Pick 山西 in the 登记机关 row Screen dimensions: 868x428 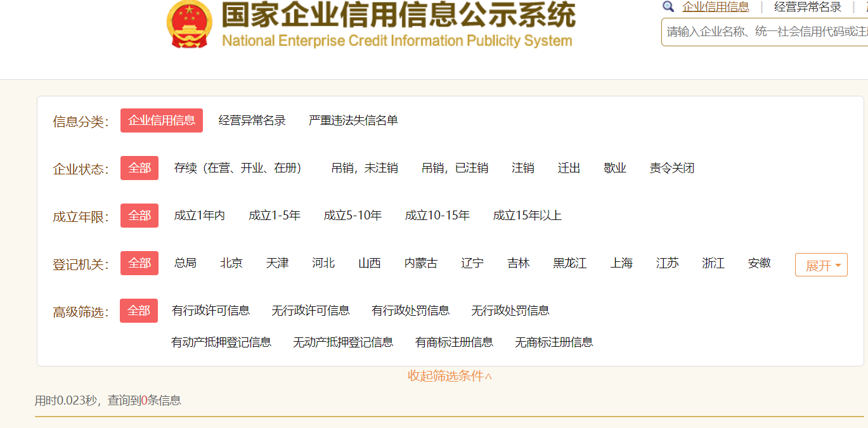coord(370,263)
